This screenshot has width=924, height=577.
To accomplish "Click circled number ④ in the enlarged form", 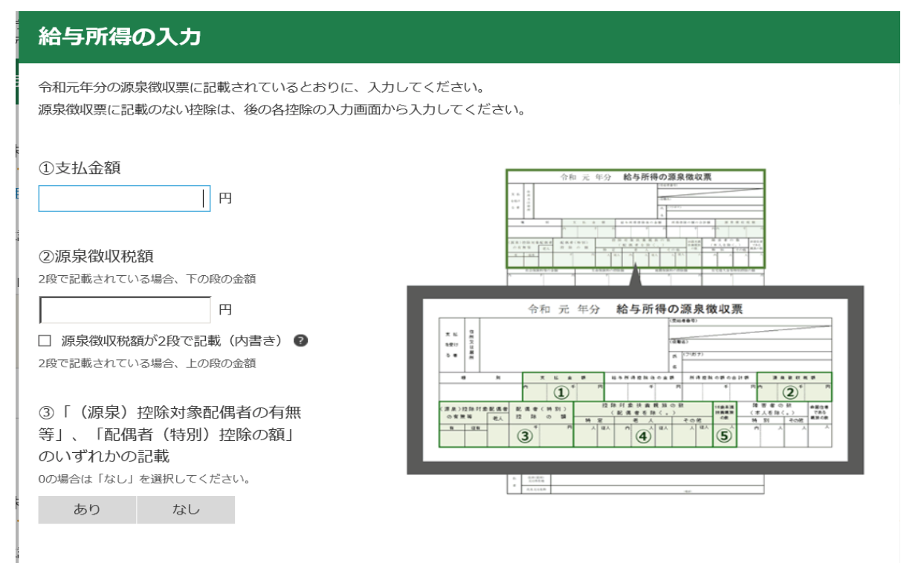I will [x=643, y=436].
